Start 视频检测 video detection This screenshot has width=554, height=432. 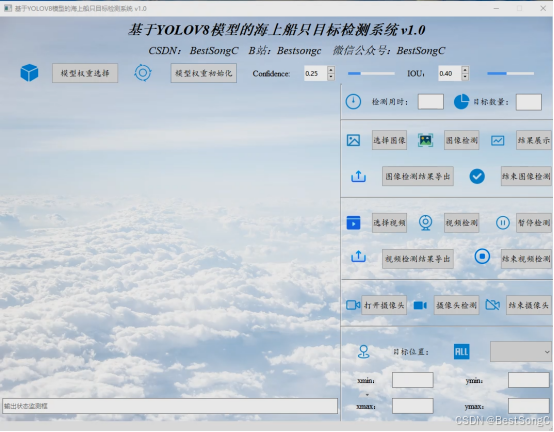(462, 223)
